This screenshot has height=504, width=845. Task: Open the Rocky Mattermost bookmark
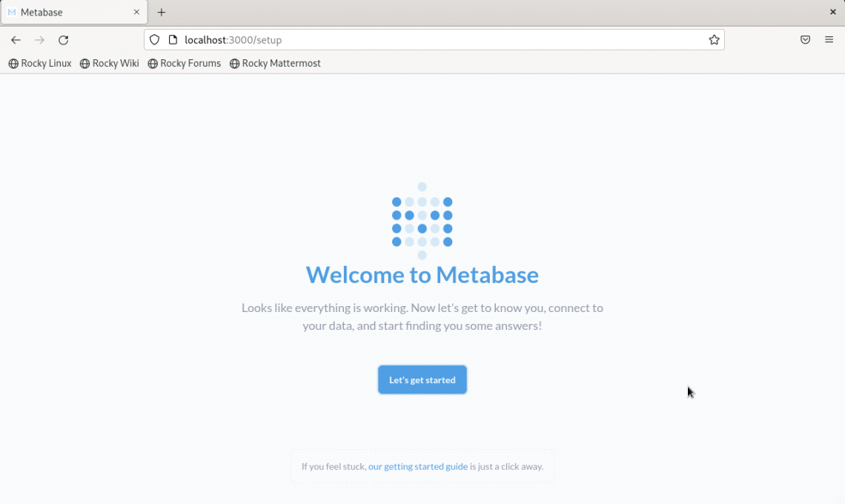(275, 64)
